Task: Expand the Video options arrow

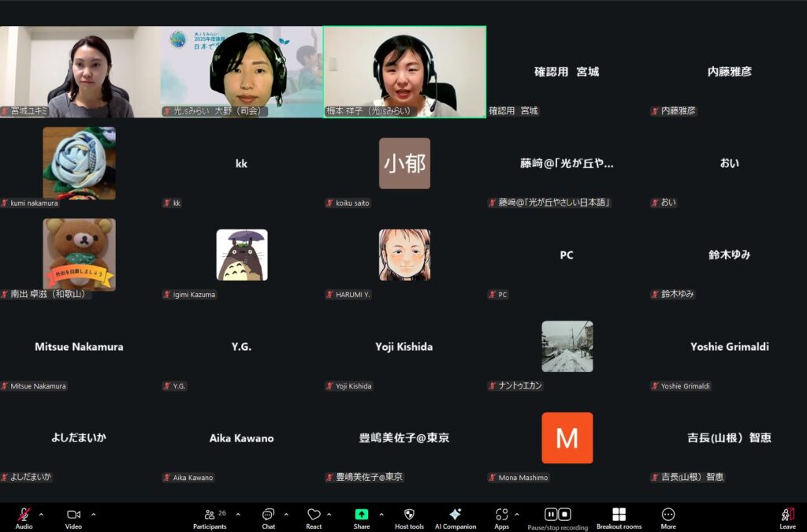Action: tap(93, 515)
